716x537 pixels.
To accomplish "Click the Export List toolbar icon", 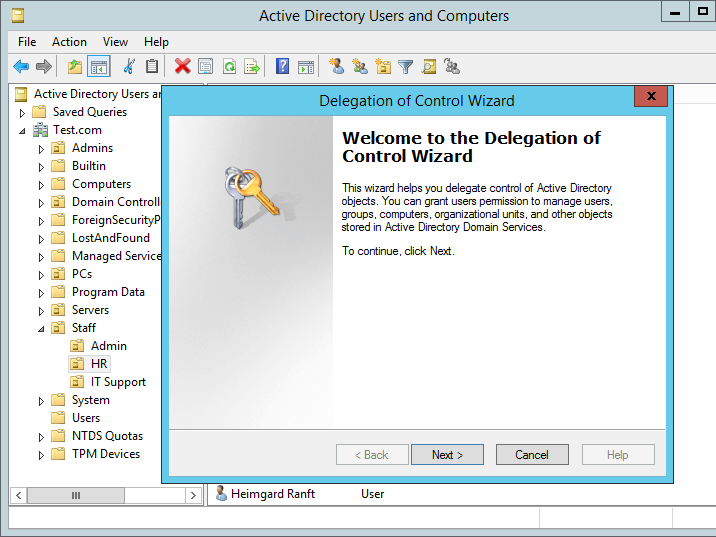I will [x=252, y=67].
